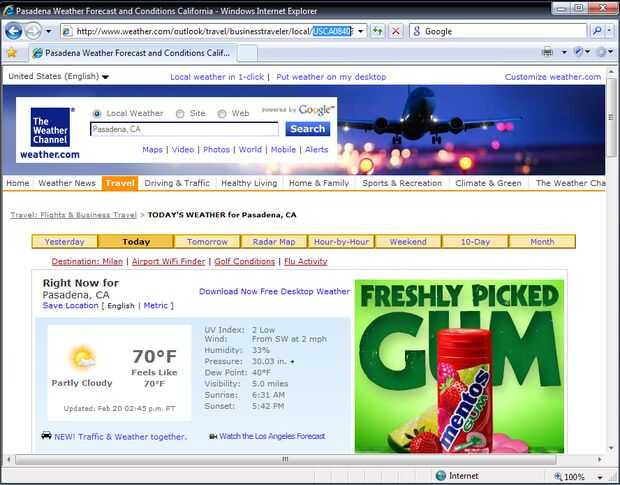This screenshot has width=620, height=485.
Task: Click the Flu Activity link
Action: click(x=306, y=261)
